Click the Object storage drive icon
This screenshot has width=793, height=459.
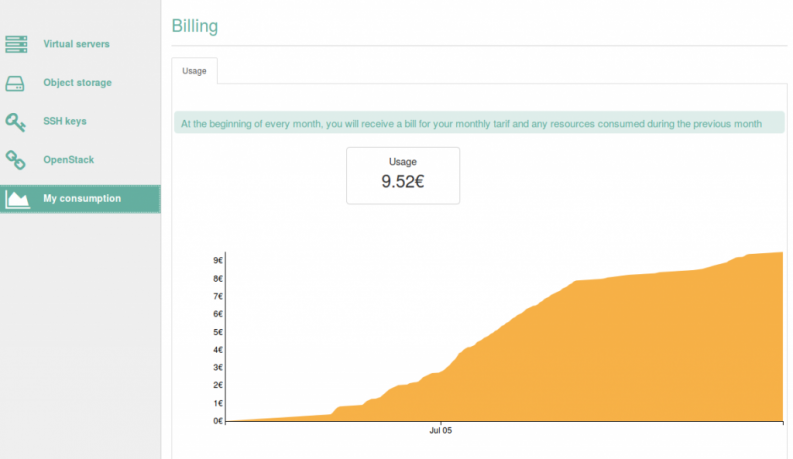[16, 83]
